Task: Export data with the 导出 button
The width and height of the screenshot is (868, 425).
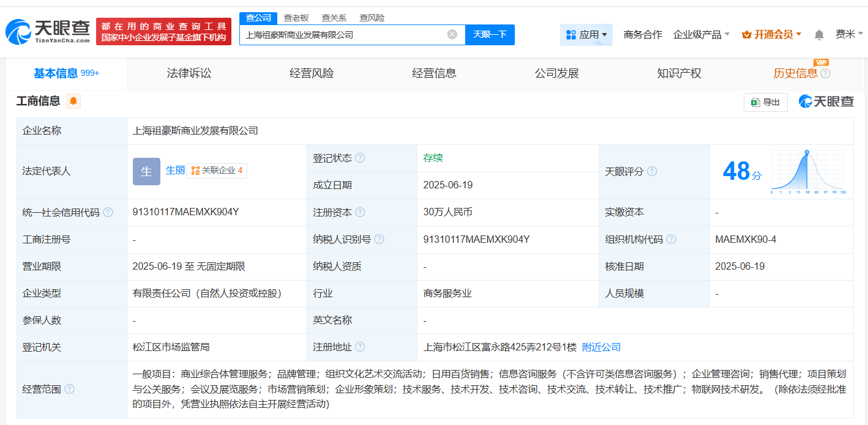Action: tap(765, 102)
